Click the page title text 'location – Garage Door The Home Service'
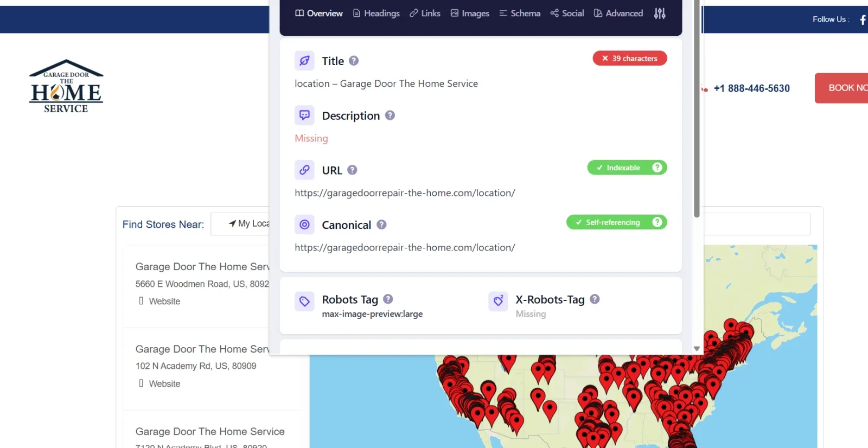The image size is (868, 448). pos(386,84)
